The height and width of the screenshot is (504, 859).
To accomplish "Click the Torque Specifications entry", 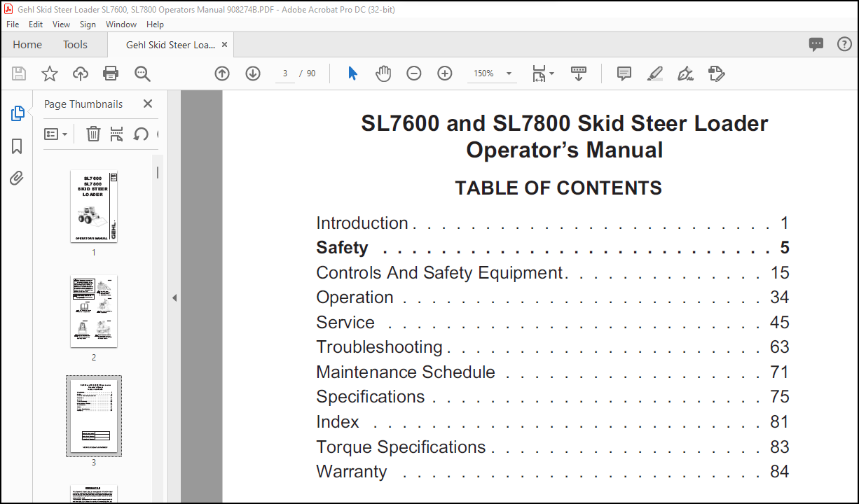I will tap(552, 447).
